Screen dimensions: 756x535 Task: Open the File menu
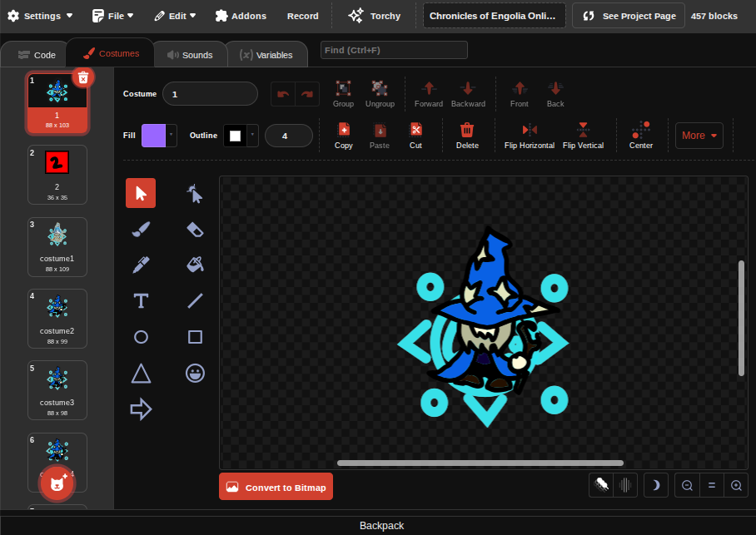[113, 16]
